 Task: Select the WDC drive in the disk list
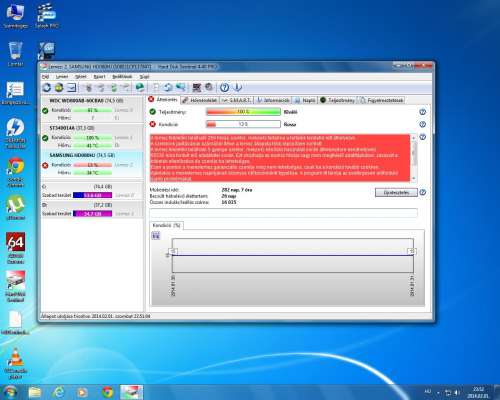[x=92, y=109]
